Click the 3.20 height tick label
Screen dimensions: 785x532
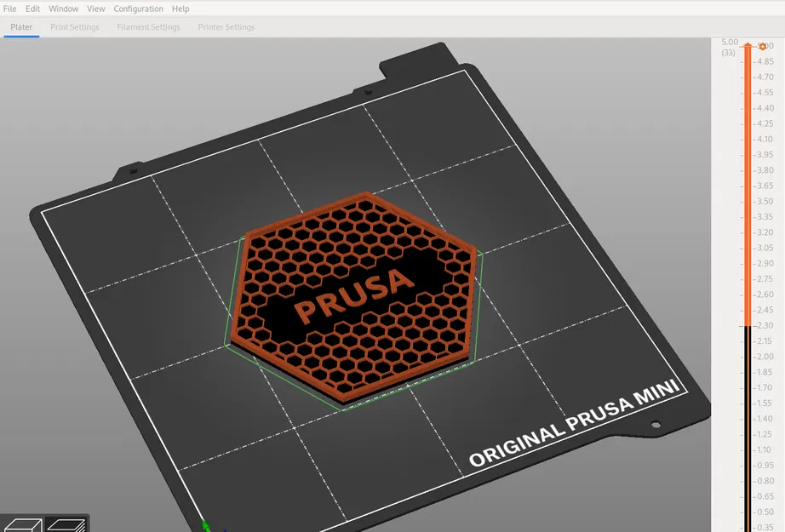tap(765, 232)
